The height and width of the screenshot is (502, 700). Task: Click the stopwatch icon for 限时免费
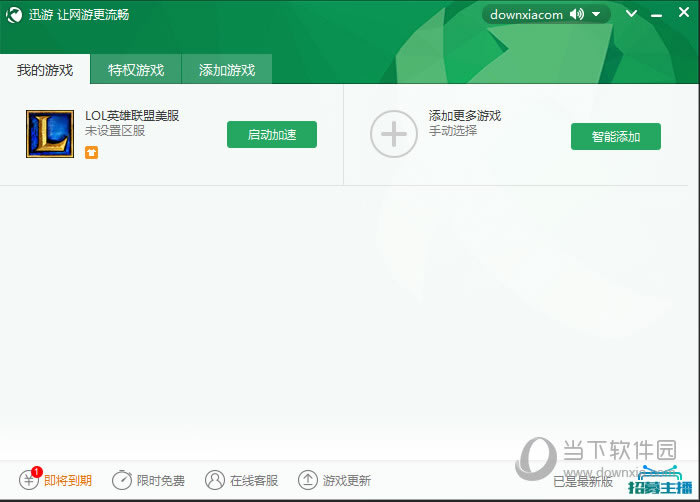click(122, 480)
